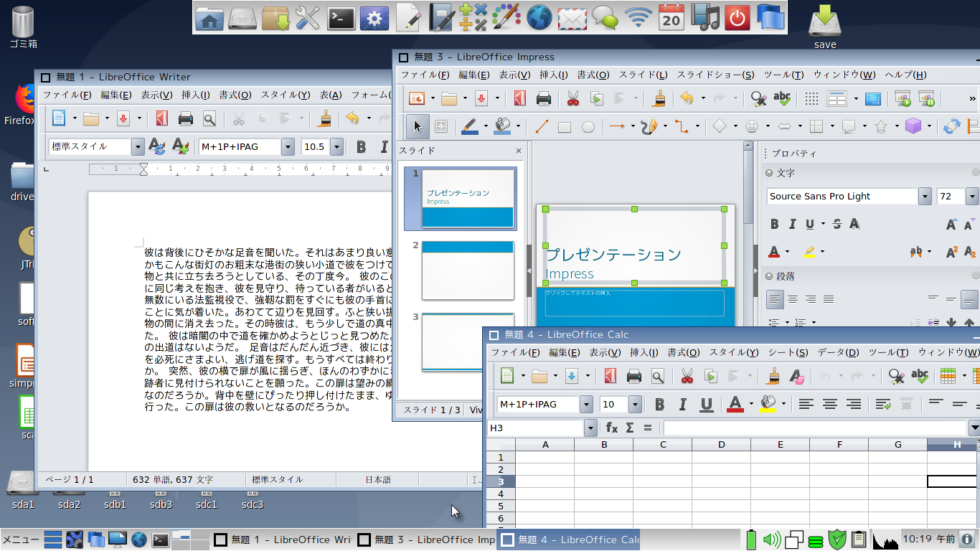Open font name dropdown in Calc
This screenshot has height=551, width=980.
(586, 404)
